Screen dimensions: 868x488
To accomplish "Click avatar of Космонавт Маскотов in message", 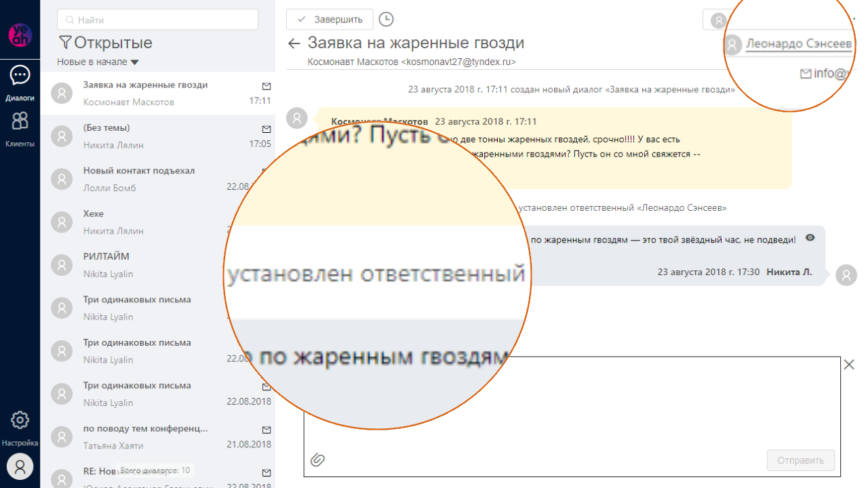I will coord(297,117).
